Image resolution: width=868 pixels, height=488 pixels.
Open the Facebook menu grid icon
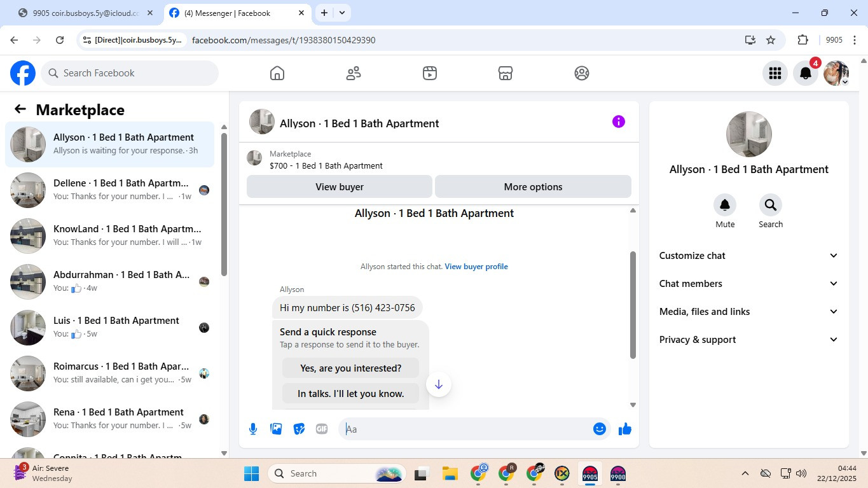pyautogui.click(x=775, y=73)
